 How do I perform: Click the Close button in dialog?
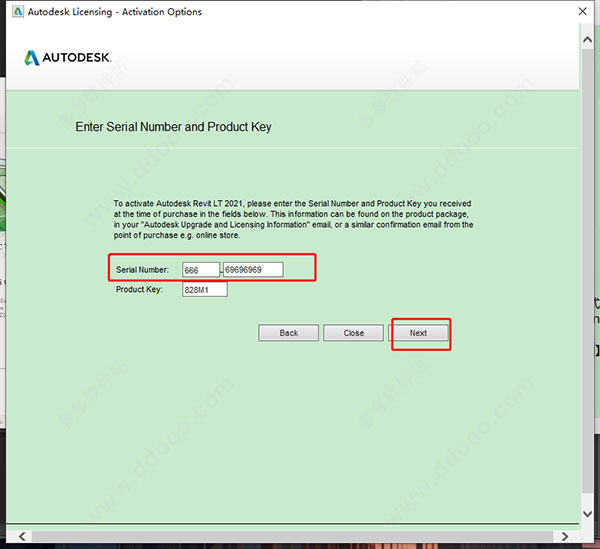point(353,333)
